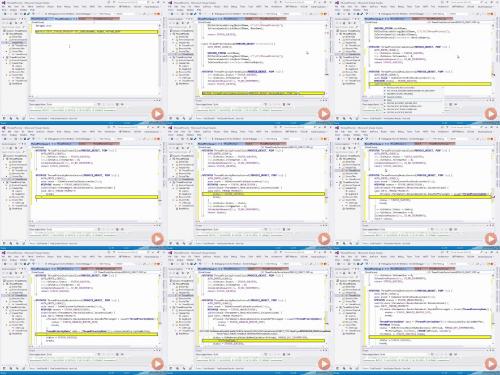Play the middle-right video thumbnail
The width and height of the screenshot is (500, 375).
pos(490,239)
